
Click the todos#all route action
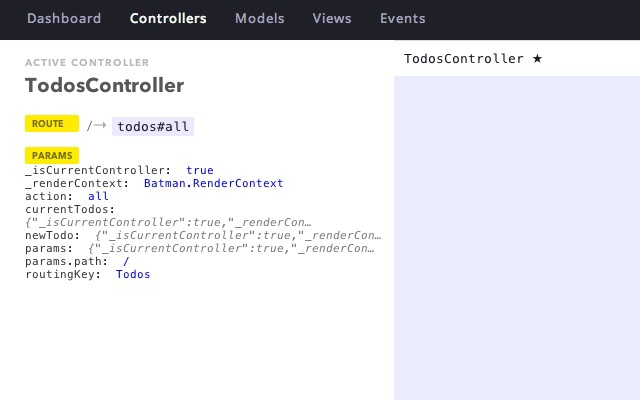[153, 127]
